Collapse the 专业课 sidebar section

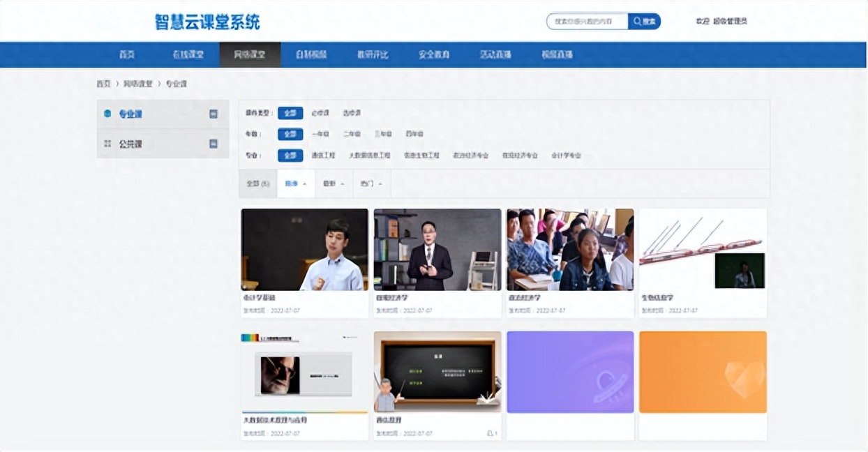point(214,114)
